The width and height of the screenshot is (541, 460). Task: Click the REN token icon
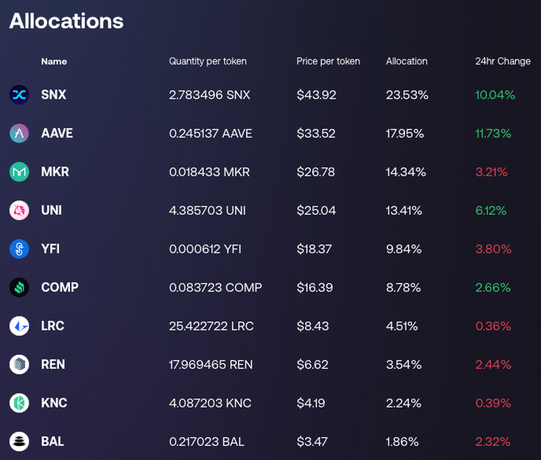tap(19, 364)
